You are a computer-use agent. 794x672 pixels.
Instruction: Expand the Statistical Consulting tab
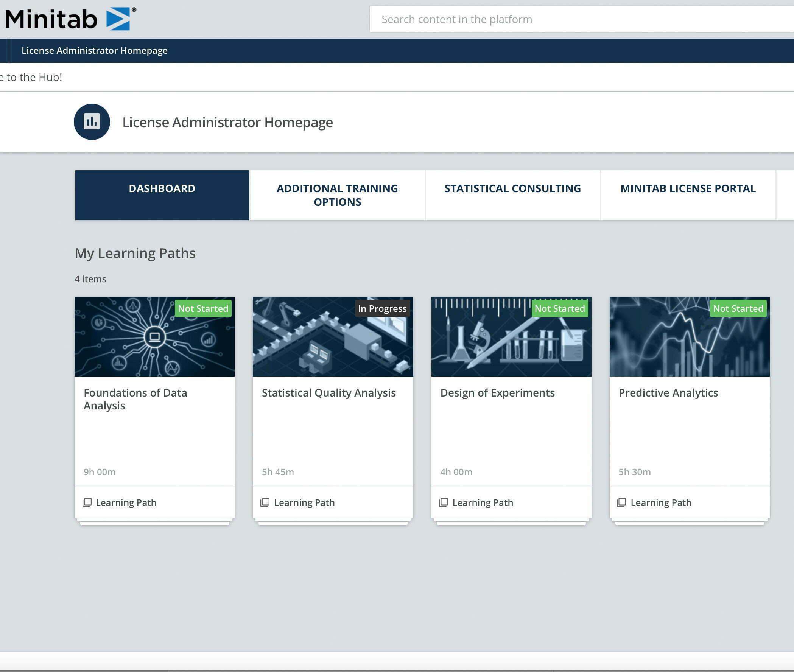point(512,188)
